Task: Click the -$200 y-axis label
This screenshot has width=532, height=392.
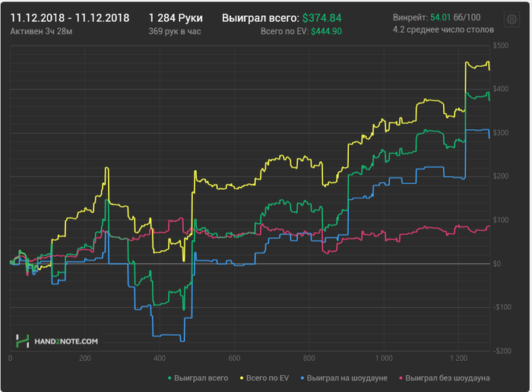Action: coord(502,351)
